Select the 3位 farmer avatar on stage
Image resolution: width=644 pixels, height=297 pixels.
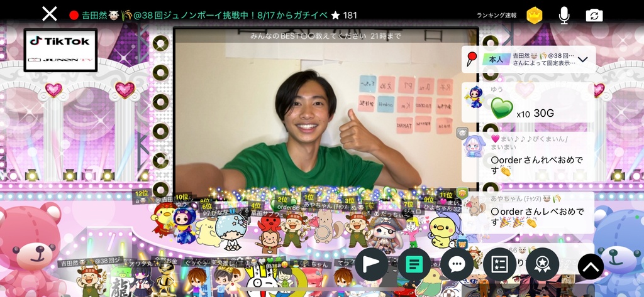(x=357, y=230)
